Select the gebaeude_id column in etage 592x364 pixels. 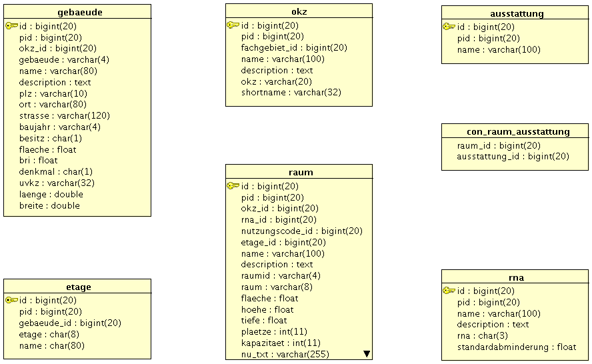[x=70, y=323]
